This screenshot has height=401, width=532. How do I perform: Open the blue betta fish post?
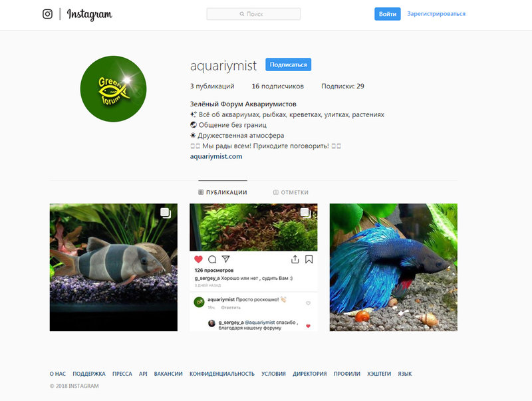coord(394,267)
